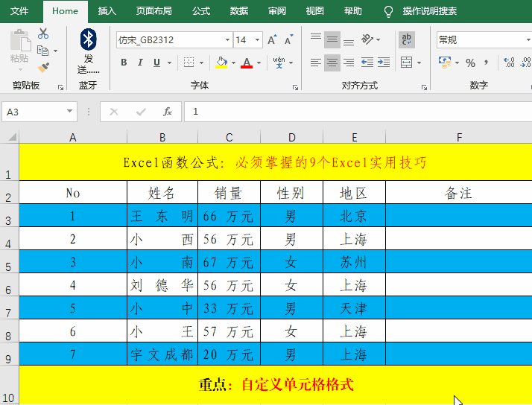Screen dimensions: 532x405
Task: Expand the font size dropdown
Action: [x=258, y=40]
